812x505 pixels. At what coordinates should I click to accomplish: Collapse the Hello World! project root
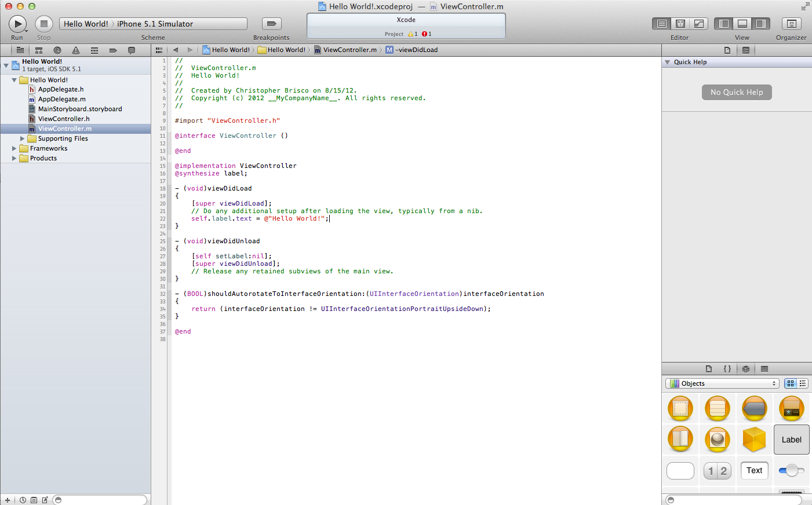(6, 65)
